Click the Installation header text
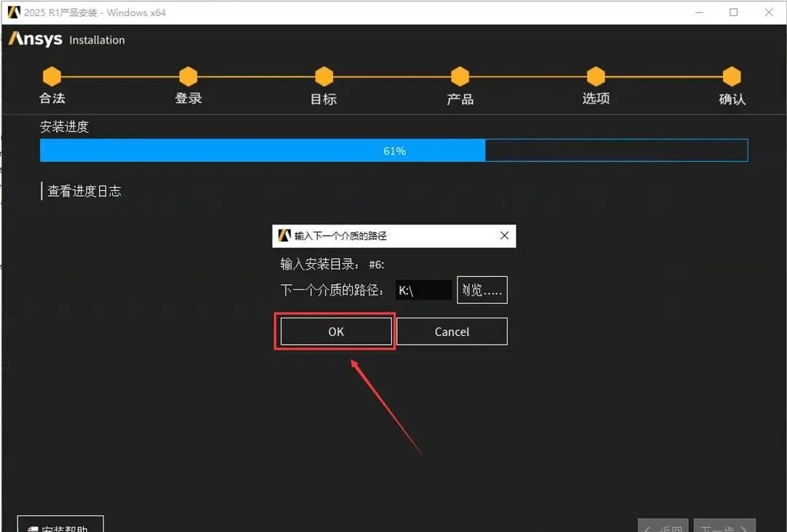 coord(97,40)
